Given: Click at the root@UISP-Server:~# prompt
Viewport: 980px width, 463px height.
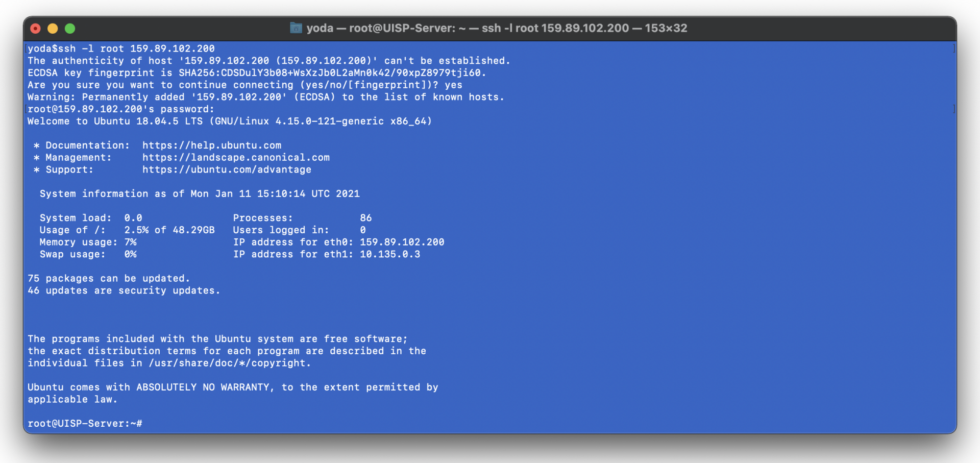Looking at the screenshot, I should pyautogui.click(x=85, y=424).
